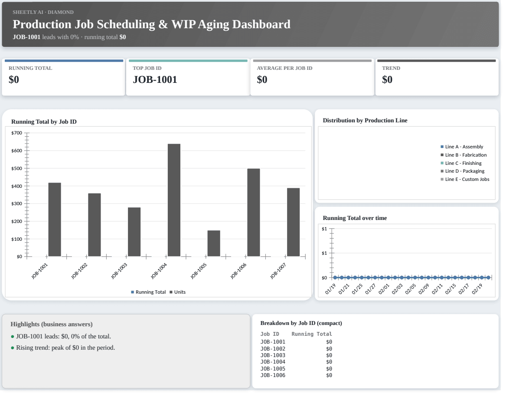
Task: Select the Line B - Fabrication legend entry
Action: point(463,155)
